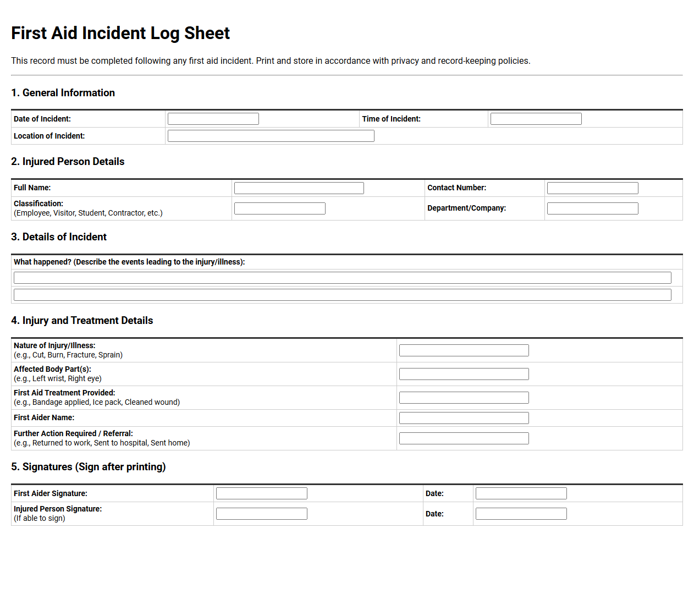
Task: Click the First Aider Signature input field
Action: click(x=262, y=493)
